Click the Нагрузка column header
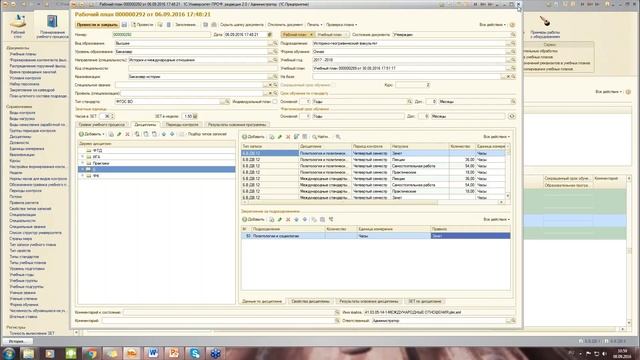 (x=419, y=146)
